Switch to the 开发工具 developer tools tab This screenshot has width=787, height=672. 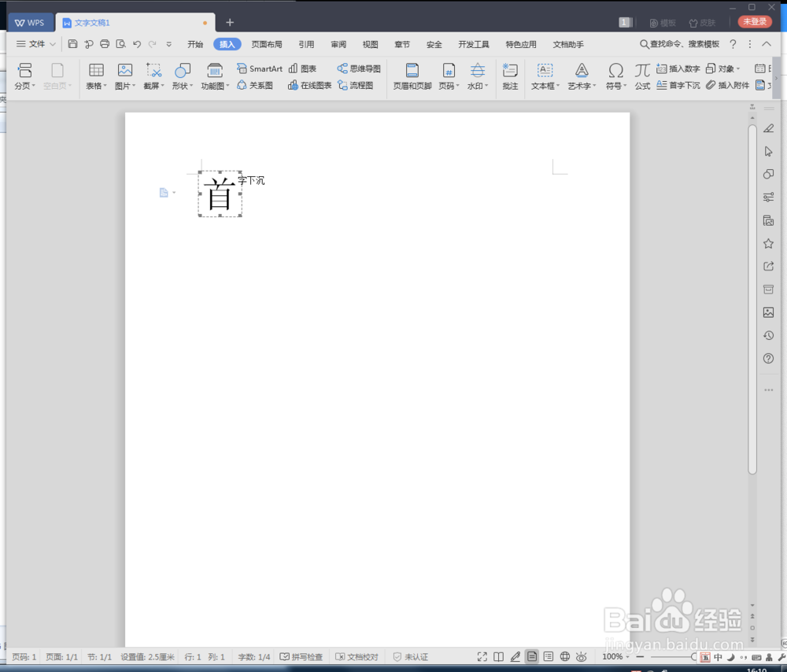click(473, 44)
